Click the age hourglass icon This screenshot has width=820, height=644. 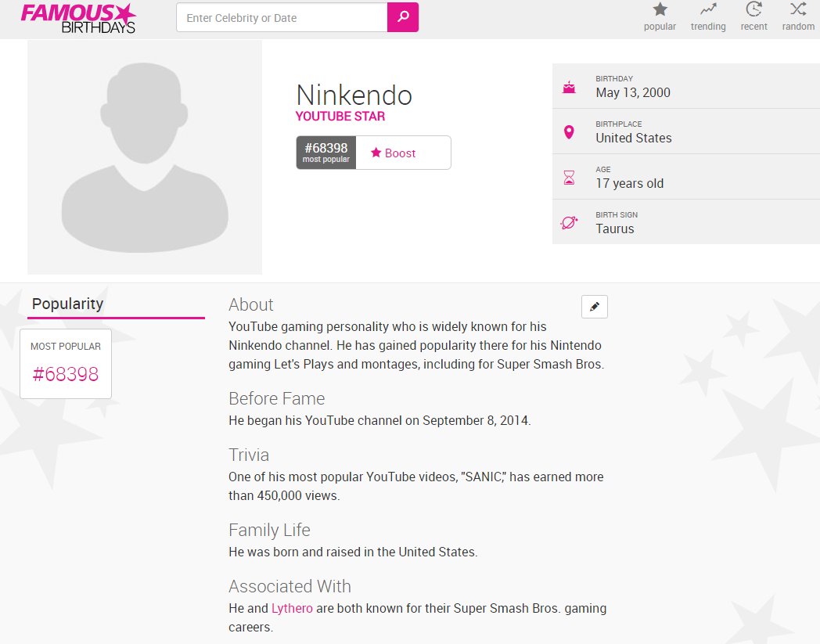click(569, 178)
